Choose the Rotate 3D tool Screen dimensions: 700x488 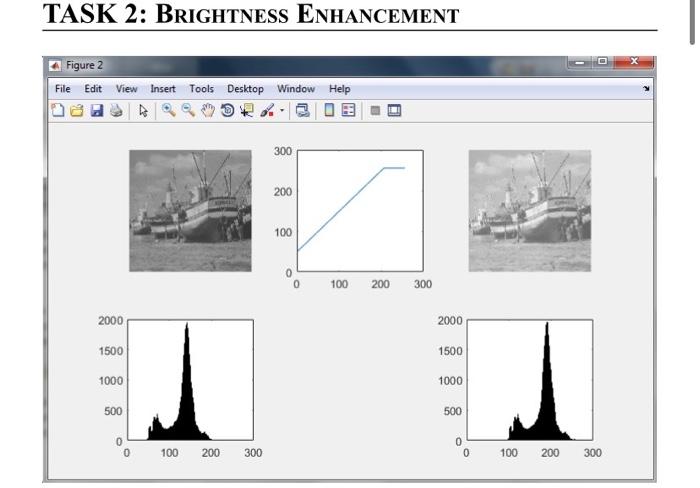pos(227,110)
